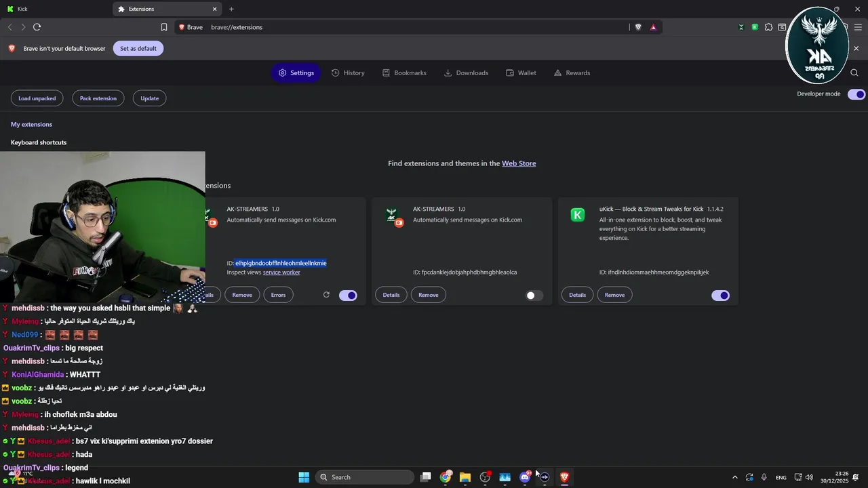View Errors for first AK-STREAMERS extension
The image size is (868, 488).
278,295
